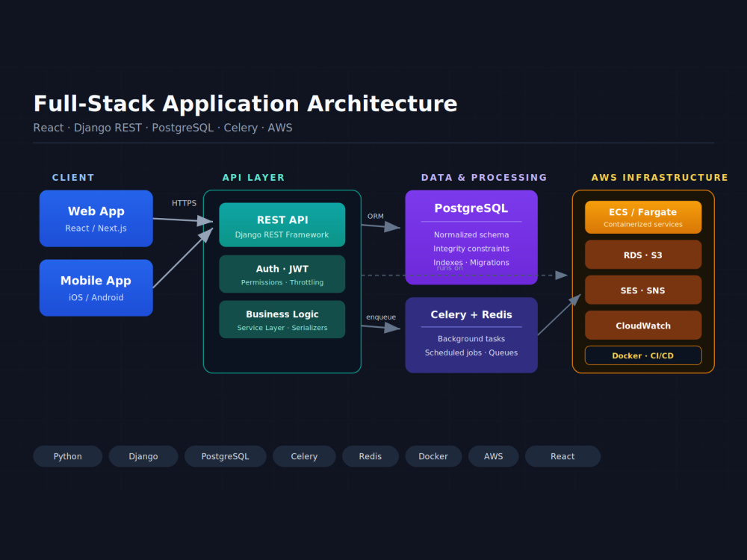Click the React / Next.js text

(x=96, y=228)
